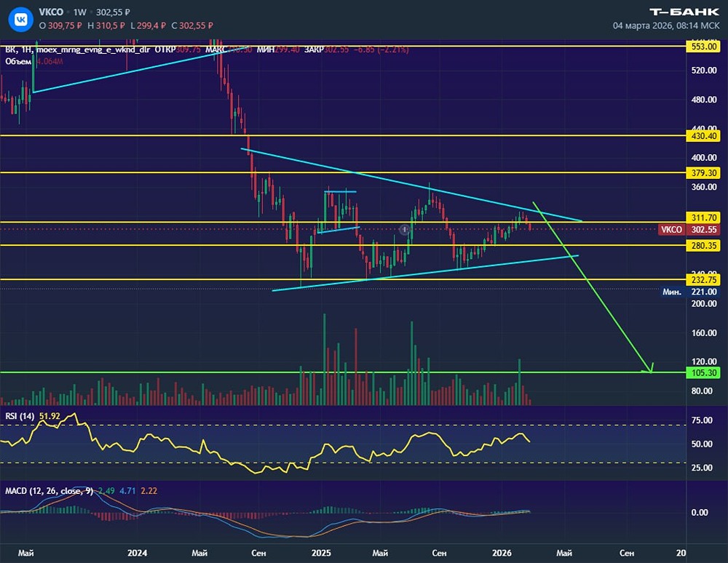Click the red VKCO tag on price axis

(x=671, y=230)
